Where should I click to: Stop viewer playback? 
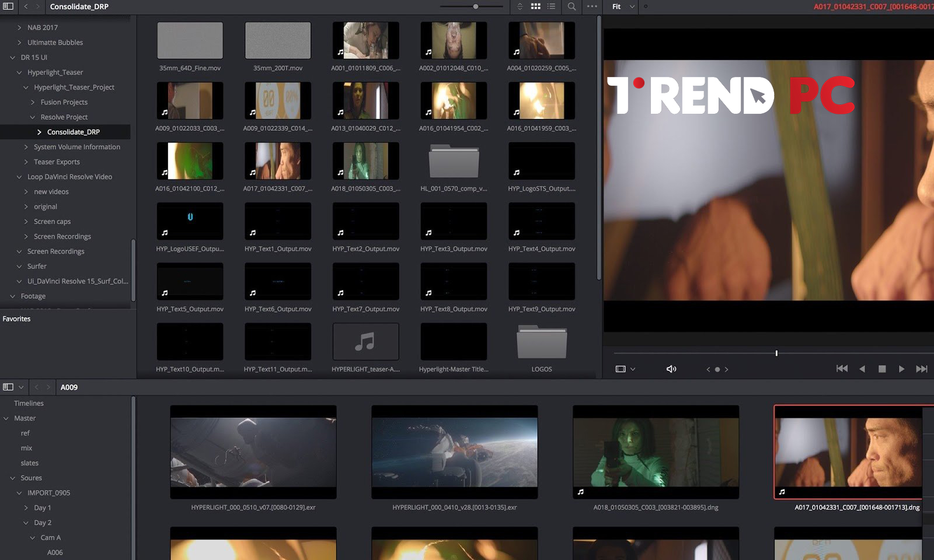tap(882, 369)
